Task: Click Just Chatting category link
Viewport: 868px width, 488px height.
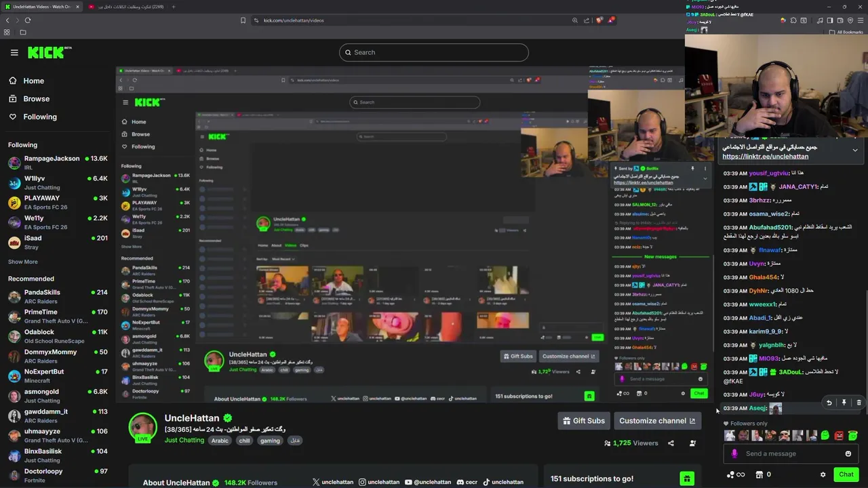Action: point(184,441)
